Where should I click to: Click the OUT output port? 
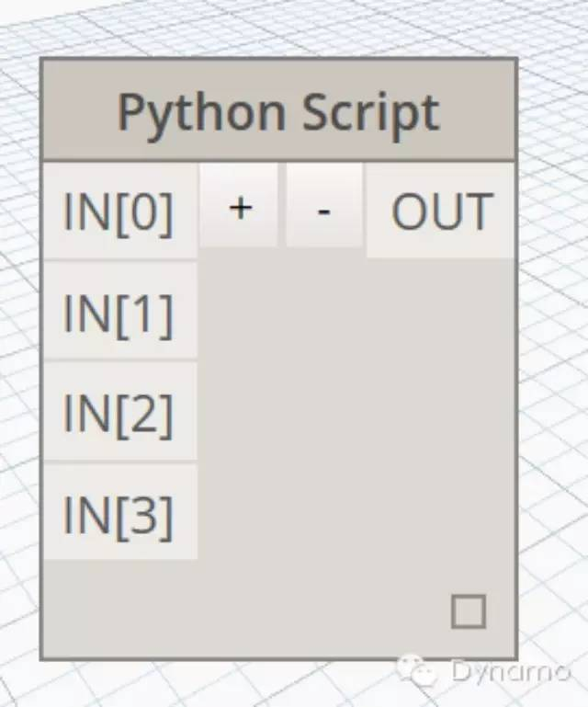tap(442, 211)
